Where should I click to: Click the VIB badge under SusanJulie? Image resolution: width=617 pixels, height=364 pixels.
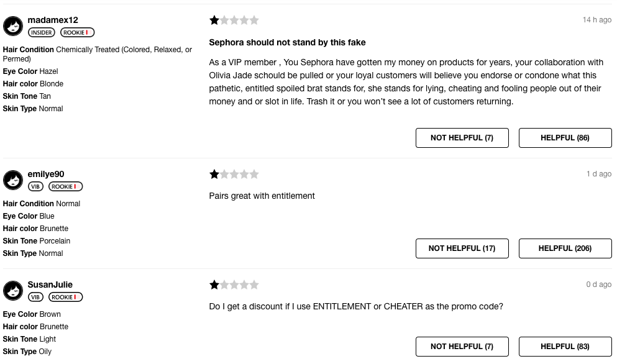(x=35, y=297)
